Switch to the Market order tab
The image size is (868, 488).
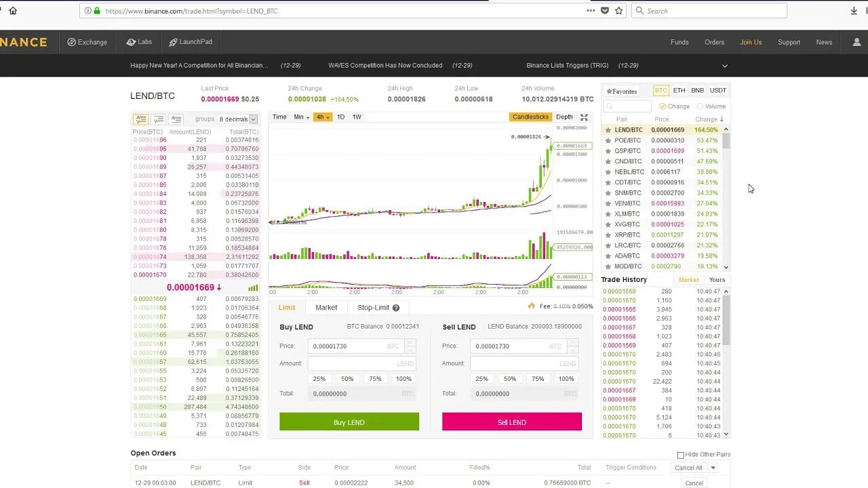(326, 308)
